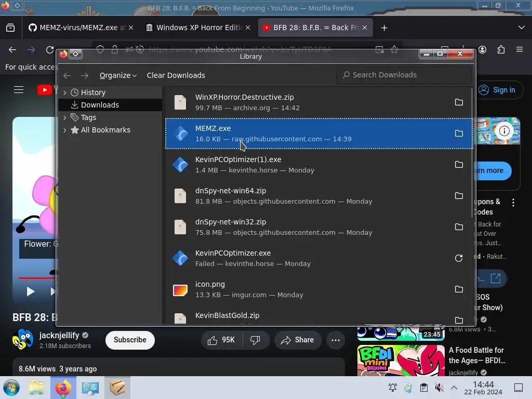Open a new Firefox tab
532x399 pixels.
384,28
